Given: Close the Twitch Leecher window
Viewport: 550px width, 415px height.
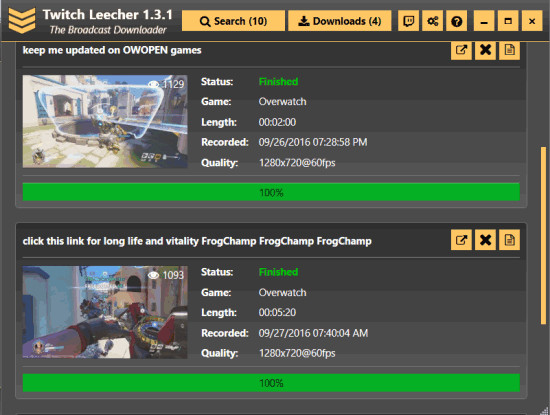Looking at the screenshot, I should (x=532, y=21).
